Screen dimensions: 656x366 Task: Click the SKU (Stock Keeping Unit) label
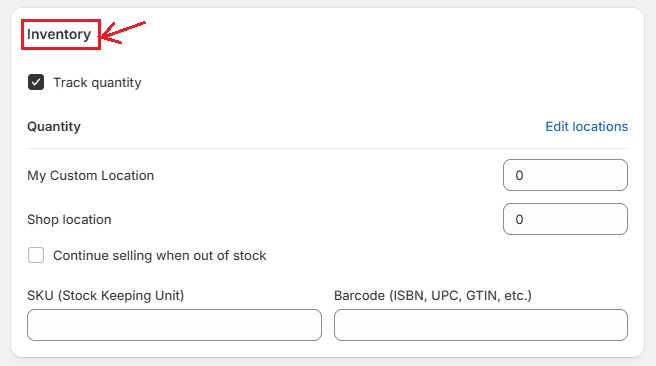pyautogui.click(x=106, y=296)
